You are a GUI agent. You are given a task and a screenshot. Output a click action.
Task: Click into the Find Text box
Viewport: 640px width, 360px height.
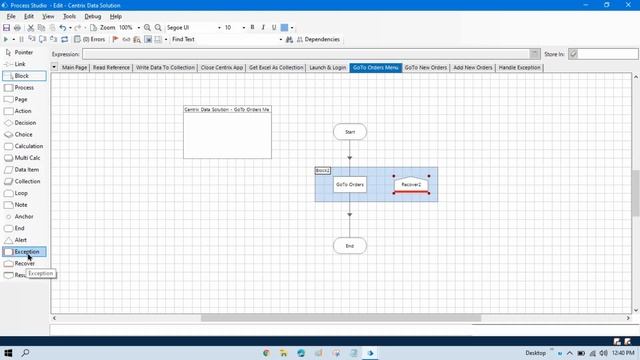pyautogui.click(x=224, y=39)
